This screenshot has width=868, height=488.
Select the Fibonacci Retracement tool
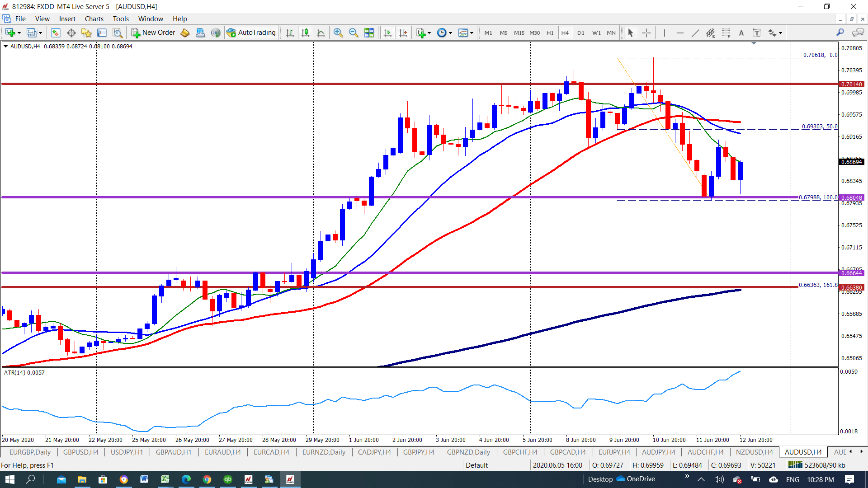coord(726,33)
